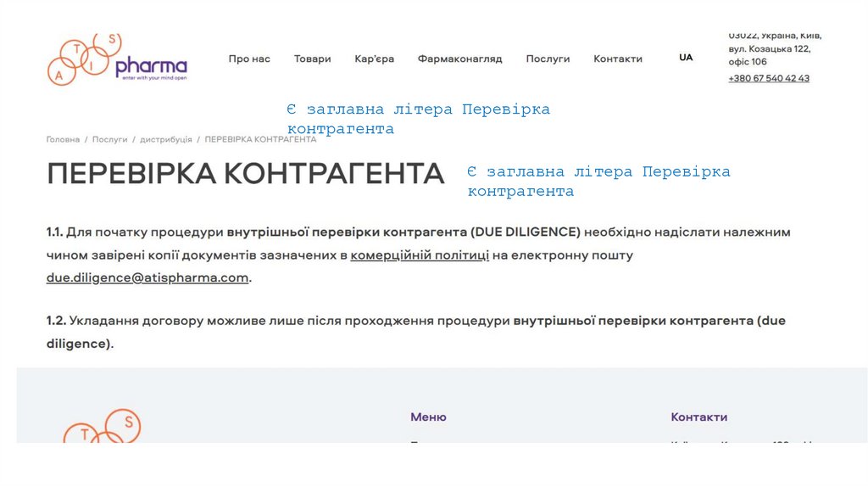
Task: Open the Про нас menu item
Action: [x=249, y=59]
